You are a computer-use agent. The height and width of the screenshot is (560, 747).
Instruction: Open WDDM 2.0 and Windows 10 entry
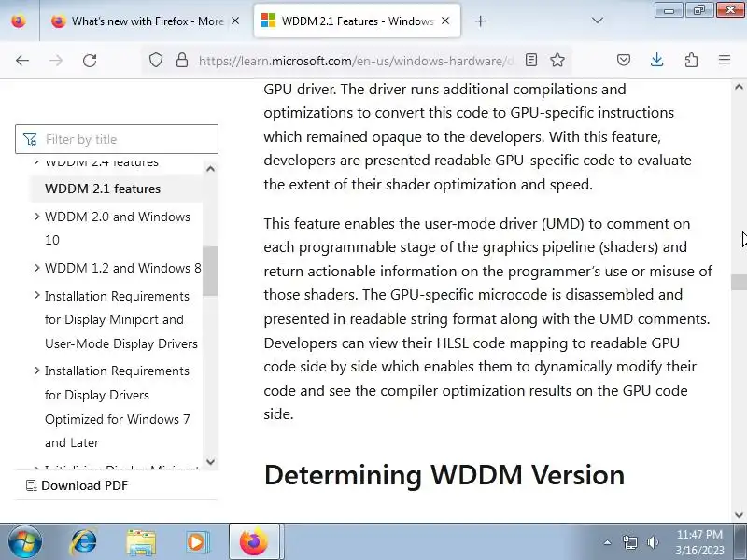118,228
